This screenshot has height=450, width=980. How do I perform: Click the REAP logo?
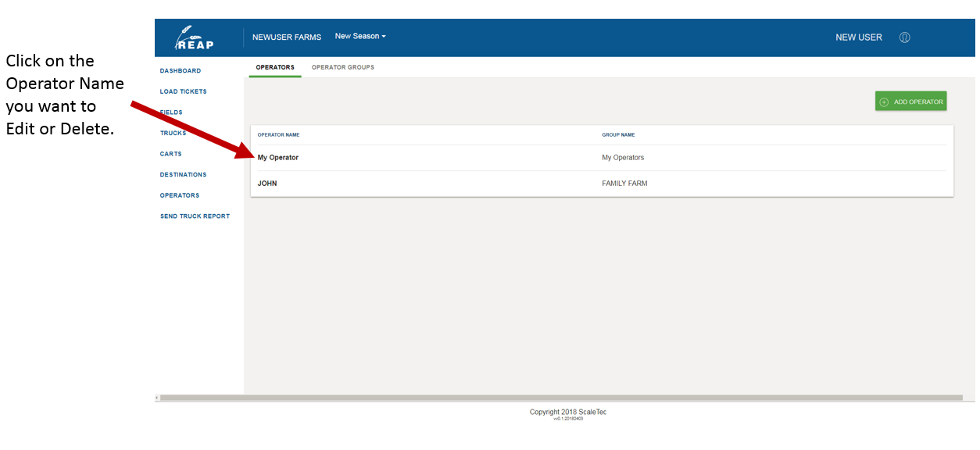click(x=195, y=38)
